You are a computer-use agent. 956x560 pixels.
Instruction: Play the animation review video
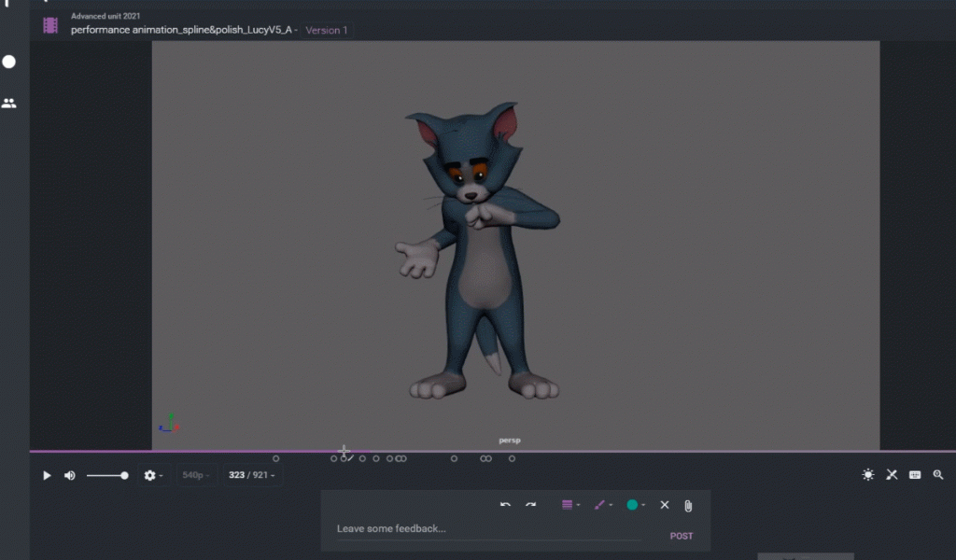tap(47, 475)
